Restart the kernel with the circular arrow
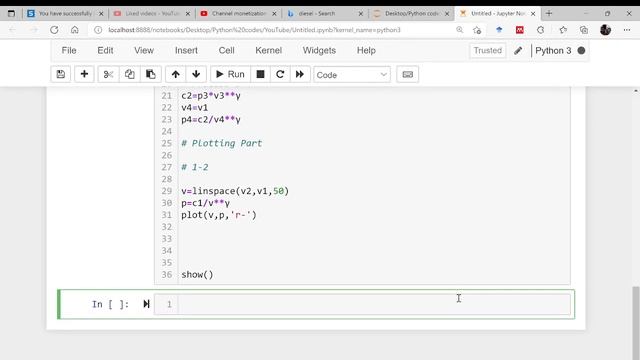 tap(280, 74)
